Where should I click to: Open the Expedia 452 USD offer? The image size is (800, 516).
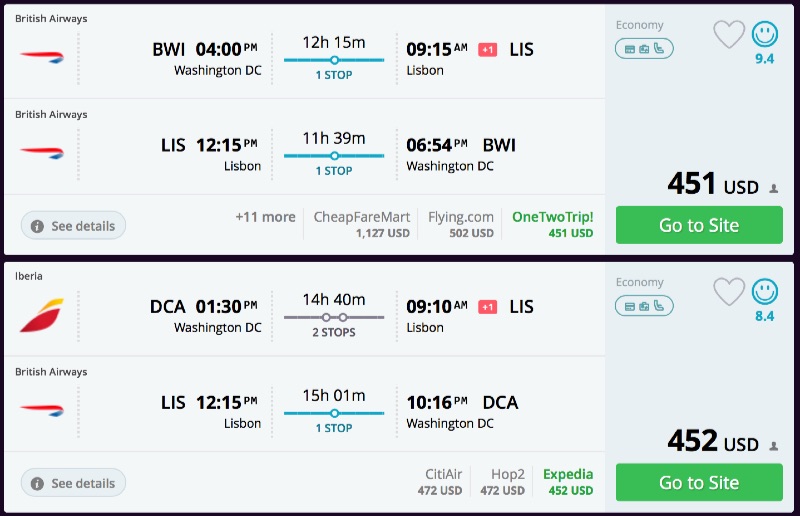coord(567,481)
